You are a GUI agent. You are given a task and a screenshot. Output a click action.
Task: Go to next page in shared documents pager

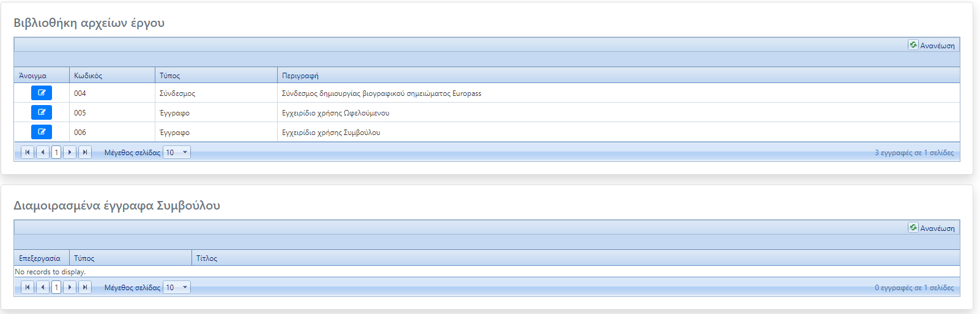pyautogui.click(x=70, y=287)
